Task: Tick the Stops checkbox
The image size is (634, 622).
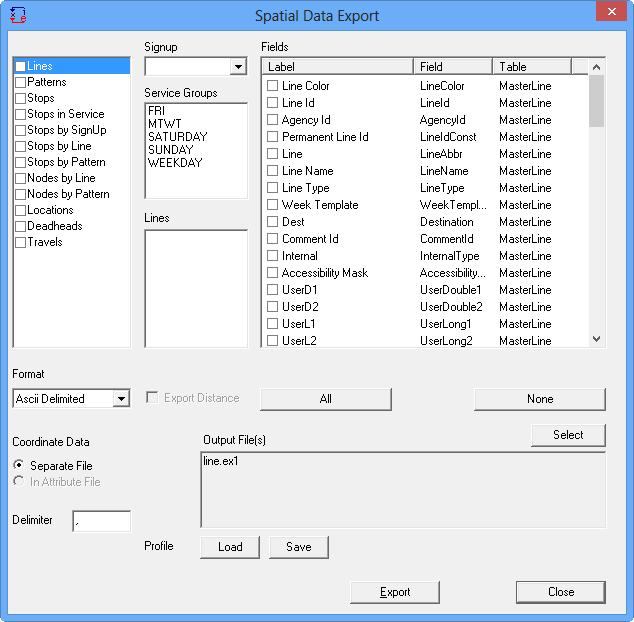Action: point(20,98)
